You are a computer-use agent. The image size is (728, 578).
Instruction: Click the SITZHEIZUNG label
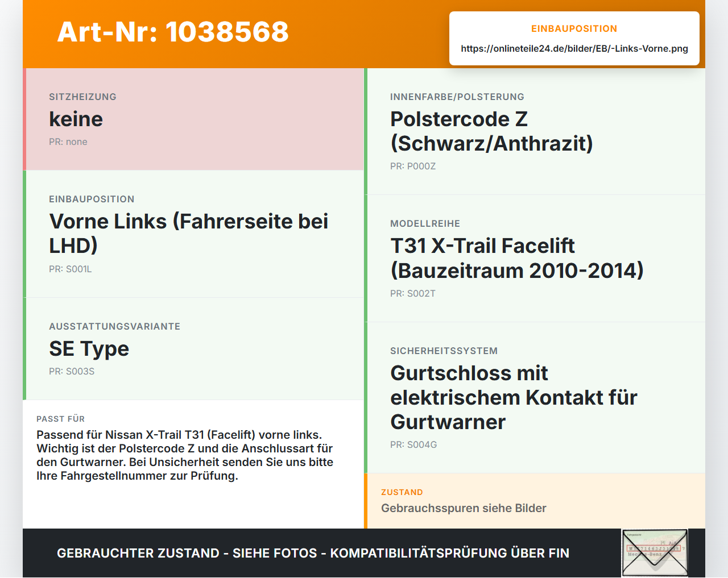pos(82,97)
